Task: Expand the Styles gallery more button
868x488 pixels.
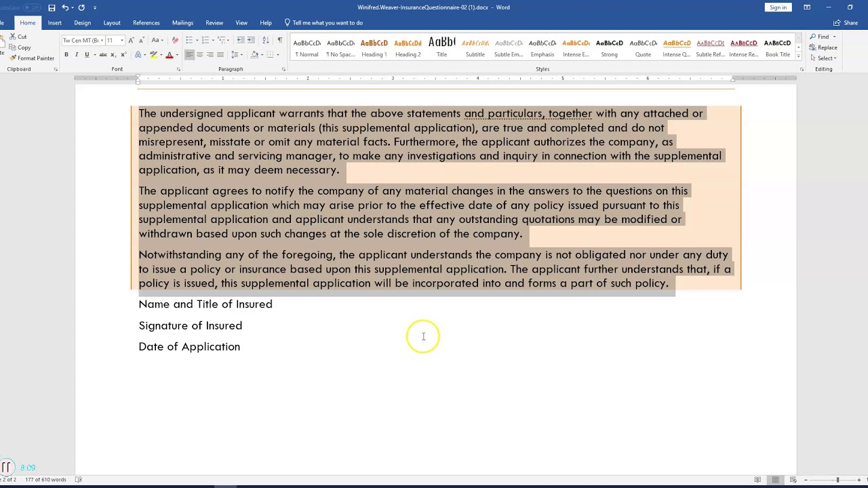Action: (x=798, y=58)
